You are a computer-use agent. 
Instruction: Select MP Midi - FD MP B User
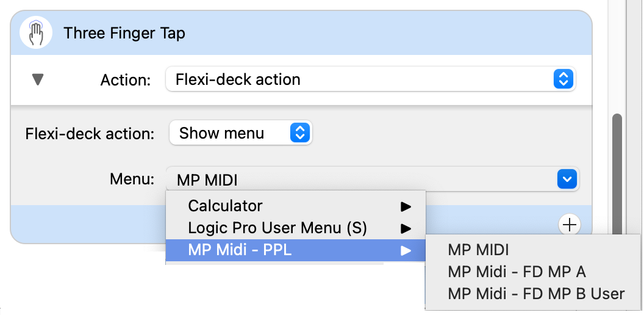coord(536,294)
